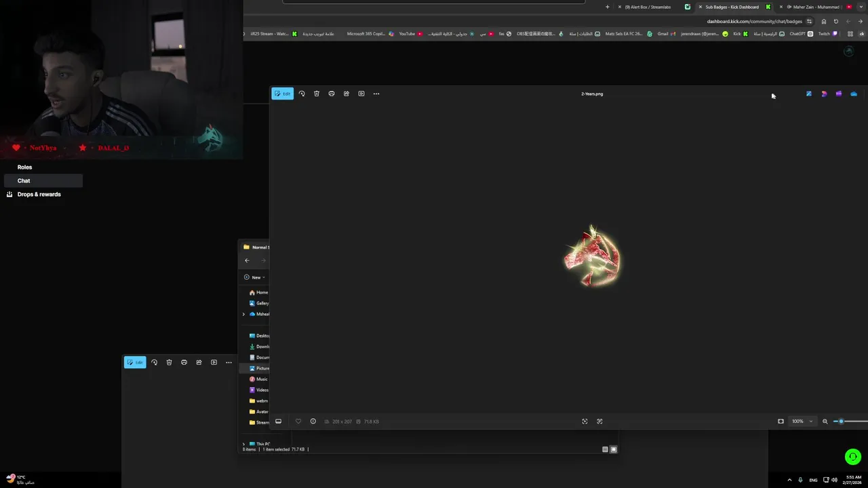868x488 pixels.
Task: Click the browser home icon
Action: pos(824,21)
